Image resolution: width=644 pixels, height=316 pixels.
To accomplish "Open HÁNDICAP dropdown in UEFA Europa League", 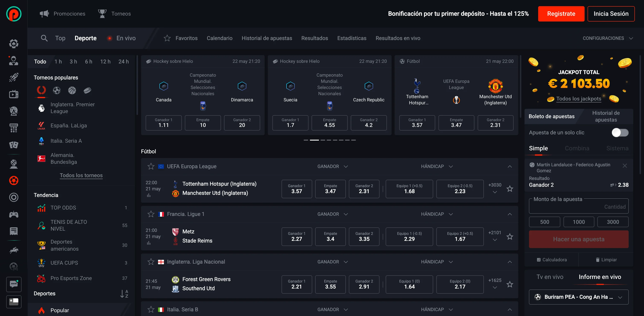I will pos(437,166).
